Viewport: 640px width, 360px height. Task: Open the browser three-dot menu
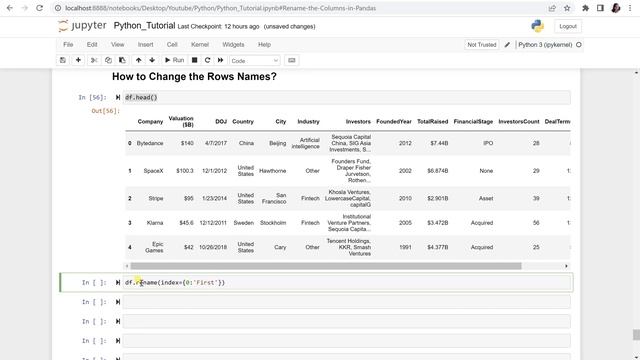click(x=630, y=8)
